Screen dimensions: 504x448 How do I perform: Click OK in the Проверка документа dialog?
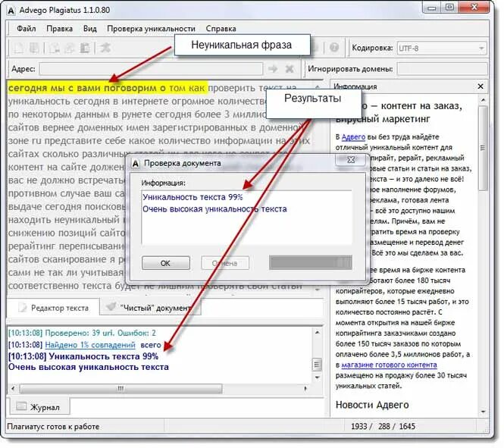point(166,263)
